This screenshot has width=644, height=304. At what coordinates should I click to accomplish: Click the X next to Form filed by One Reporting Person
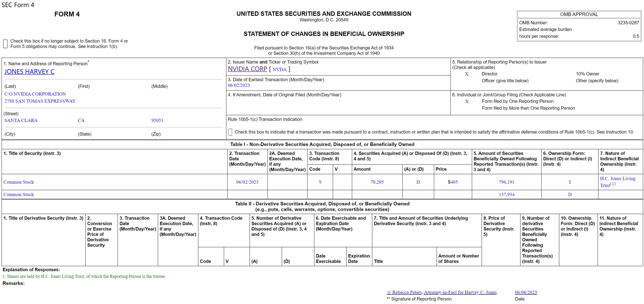pyautogui.click(x=467, y=102)
